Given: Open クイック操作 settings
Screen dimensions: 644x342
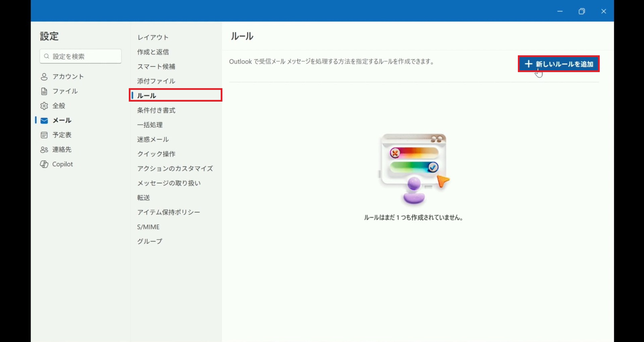Looking at the screenshot, I should tap(156, 154).
